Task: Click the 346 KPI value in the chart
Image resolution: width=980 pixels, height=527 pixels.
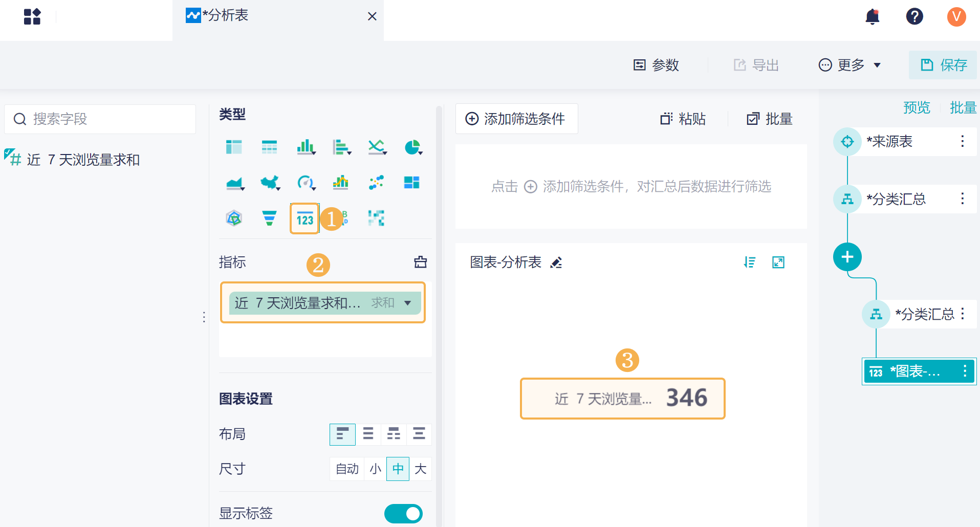Action: click(x=687, y=398)
